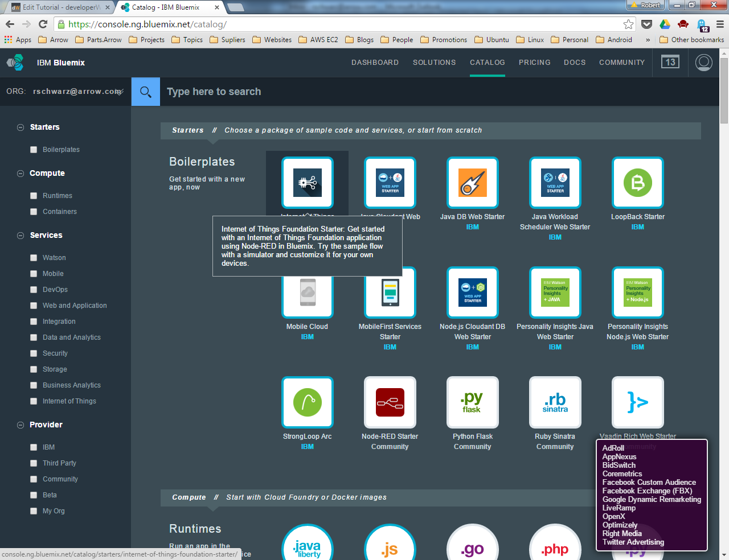Select the PHP runtime icon
The height and width of the screenshot is (560, 729).
point(555,542)
